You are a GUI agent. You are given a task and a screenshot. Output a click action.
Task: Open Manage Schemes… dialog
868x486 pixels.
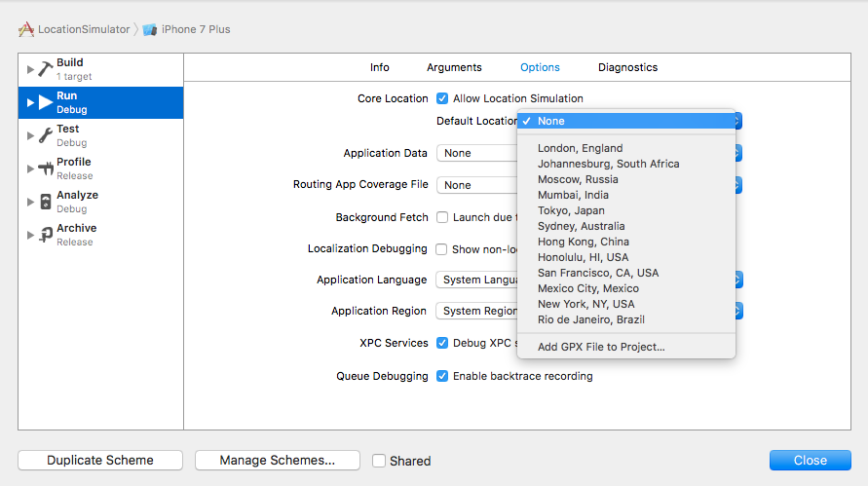(278, 461)
